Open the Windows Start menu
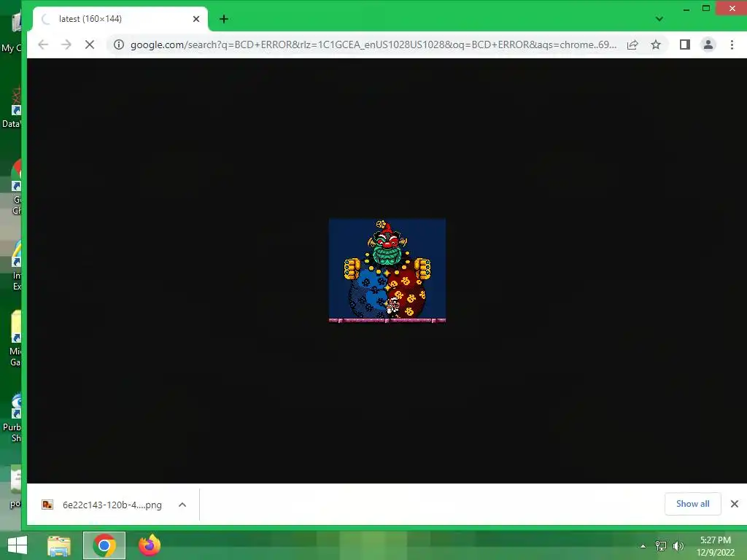The image size is (747, 560). click(x=18, y=545)
